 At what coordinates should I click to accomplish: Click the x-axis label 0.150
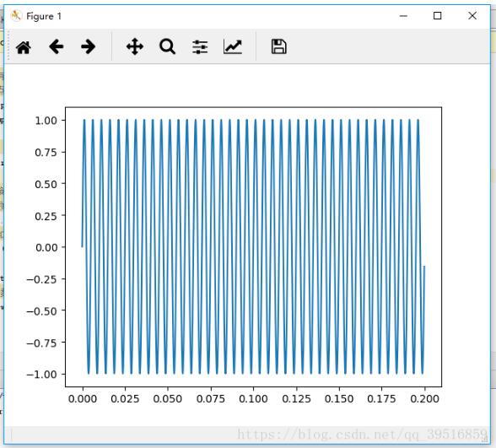[339, 398]
